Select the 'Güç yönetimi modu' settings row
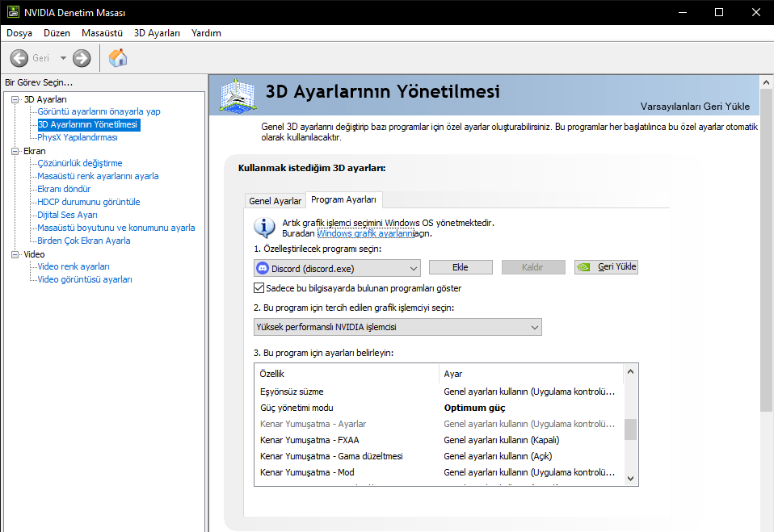Viewport: 774px width, 532px height. point(439,408)
